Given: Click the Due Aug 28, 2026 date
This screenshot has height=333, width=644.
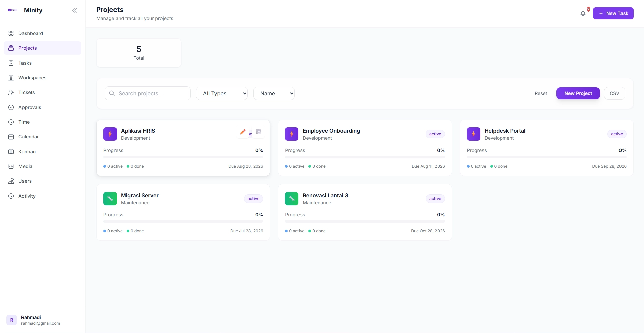Looking at the screenshot, I should 245,166.
